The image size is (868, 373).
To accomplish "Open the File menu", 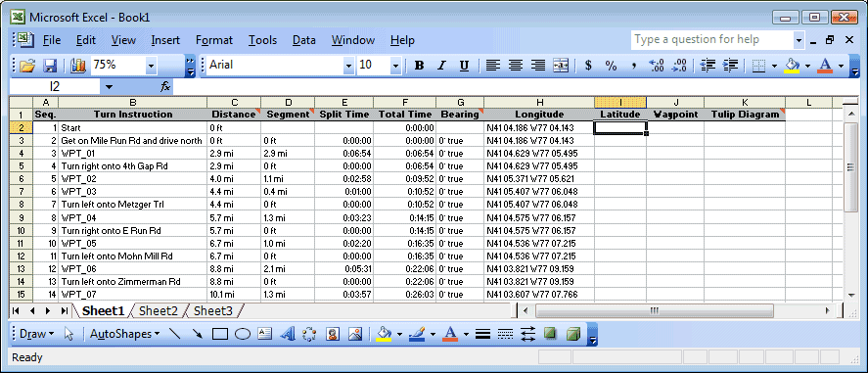I will 52,40.
